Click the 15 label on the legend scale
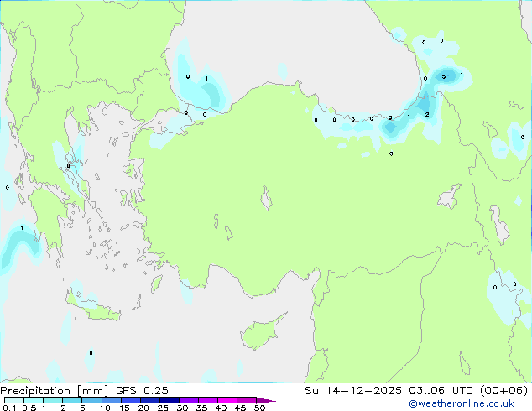Screen dimensions: 532x411 [x=123, y=408]
